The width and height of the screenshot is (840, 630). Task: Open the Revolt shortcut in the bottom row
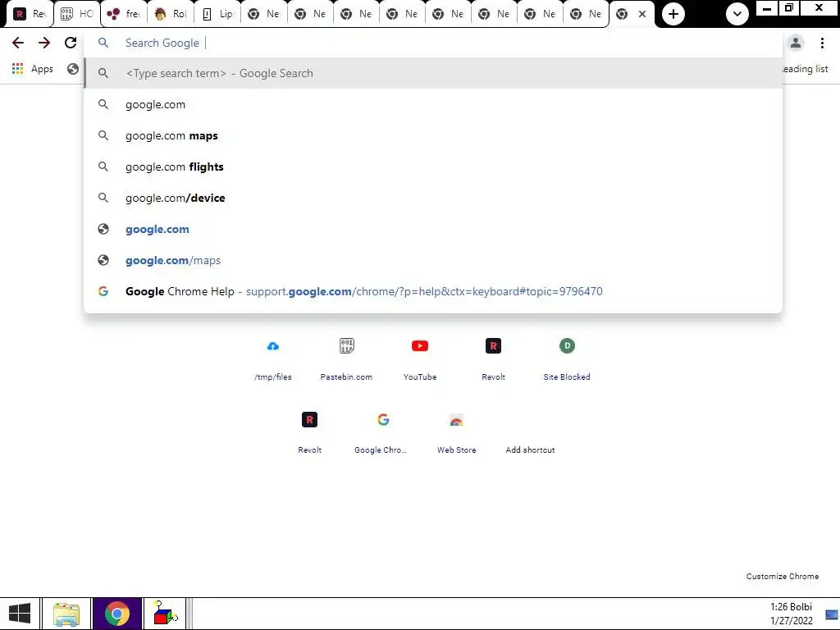[309, 431]
